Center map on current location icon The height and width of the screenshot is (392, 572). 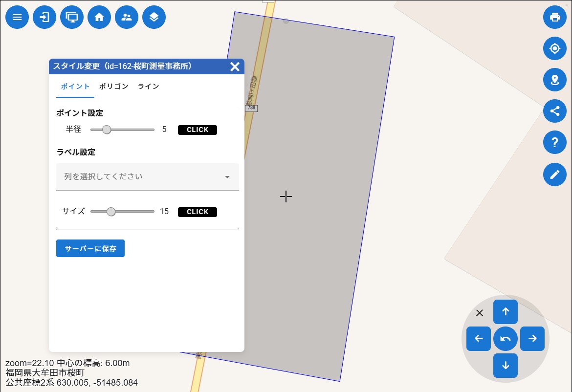pyautogui.click(x=555, y=48)
